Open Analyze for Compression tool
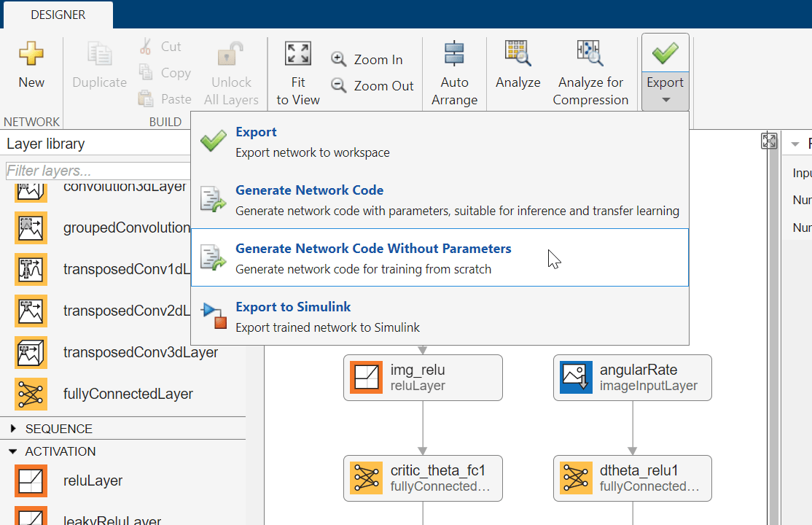The width and height of the screenshot is (812, 525). [x=590, y=55]
